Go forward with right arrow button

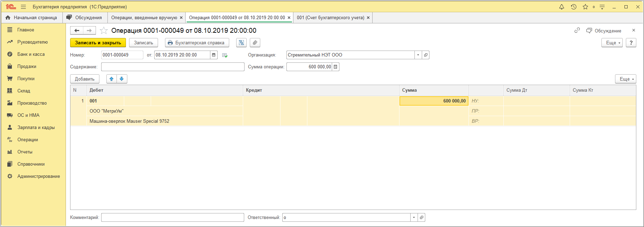pos(89,31)
